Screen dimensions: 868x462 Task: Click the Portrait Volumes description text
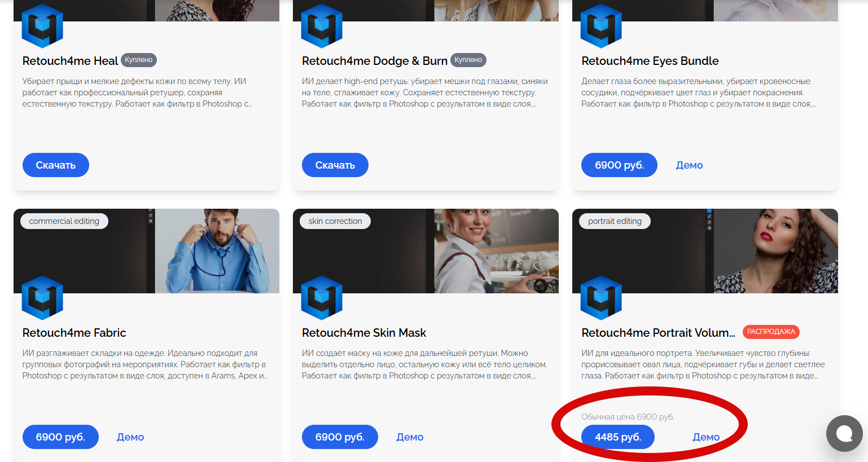coord(703,364)
